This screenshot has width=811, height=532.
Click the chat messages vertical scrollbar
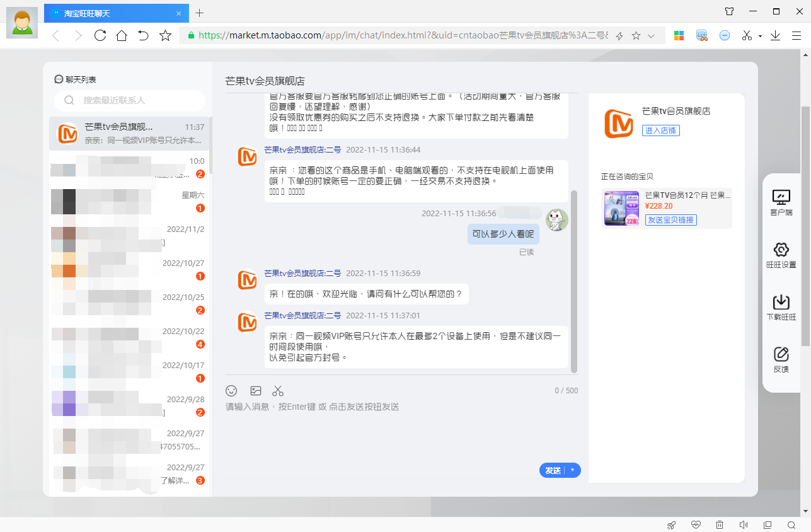[573, 280]
